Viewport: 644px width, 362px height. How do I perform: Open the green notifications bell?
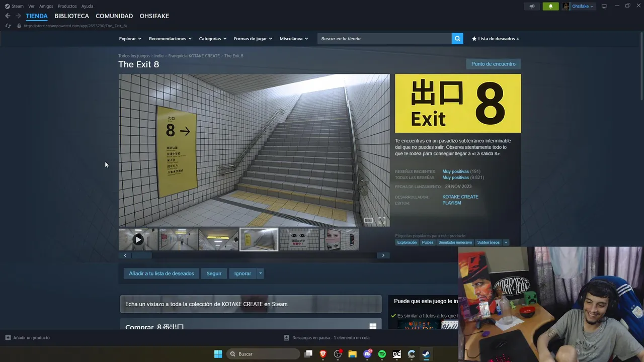click(x=550, y=6)
